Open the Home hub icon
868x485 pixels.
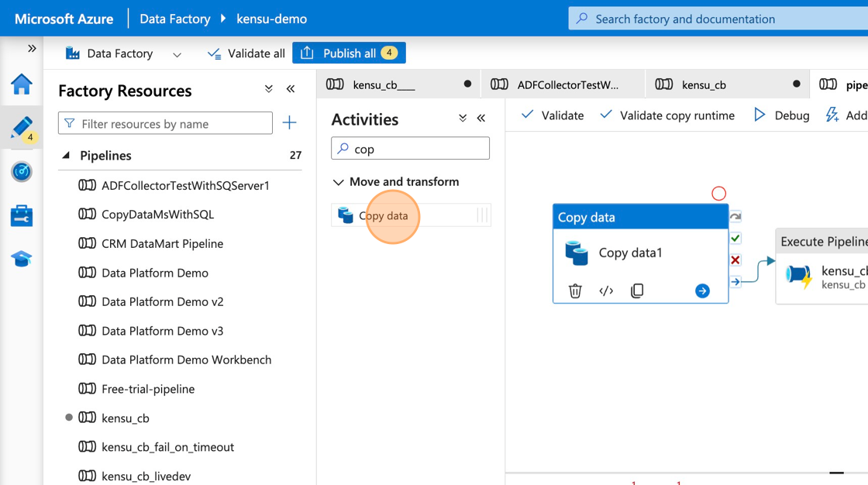(22, 84)
